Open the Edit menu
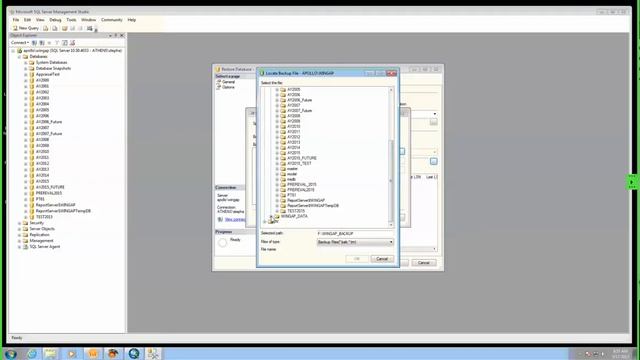 point(27,20)
